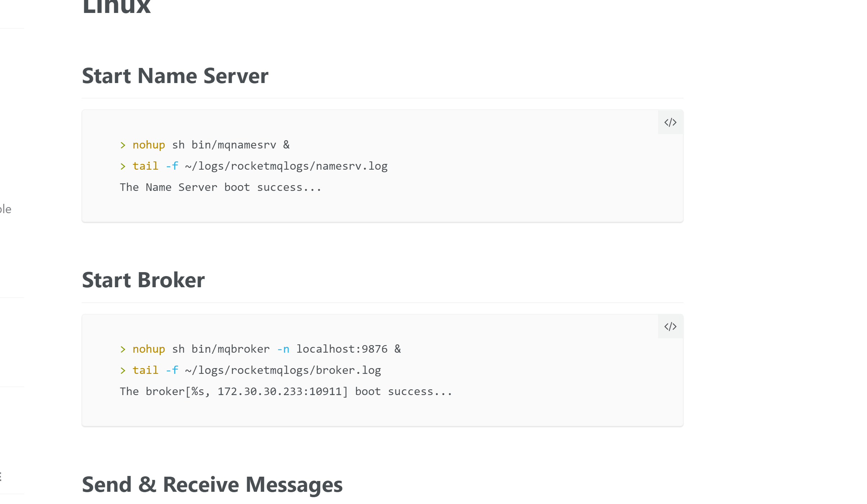Click the -n flag in broker command

[283, 349]
